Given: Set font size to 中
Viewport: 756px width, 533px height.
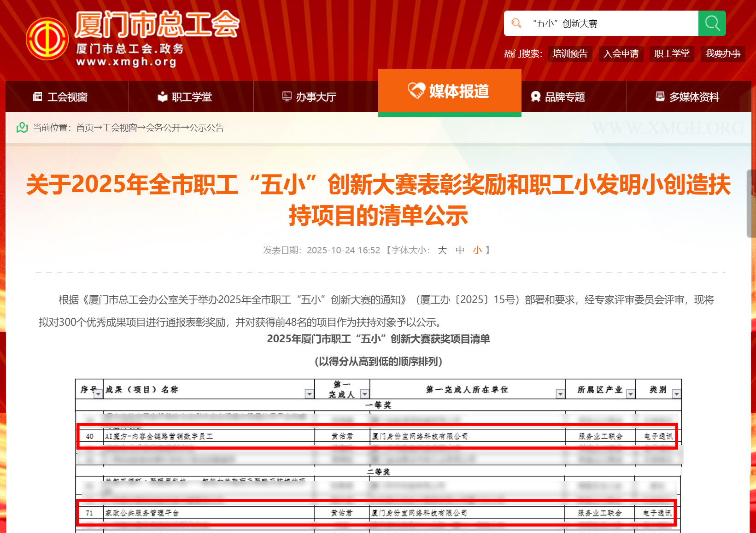Looking at the screenshot, I should [x=460, y=250].
